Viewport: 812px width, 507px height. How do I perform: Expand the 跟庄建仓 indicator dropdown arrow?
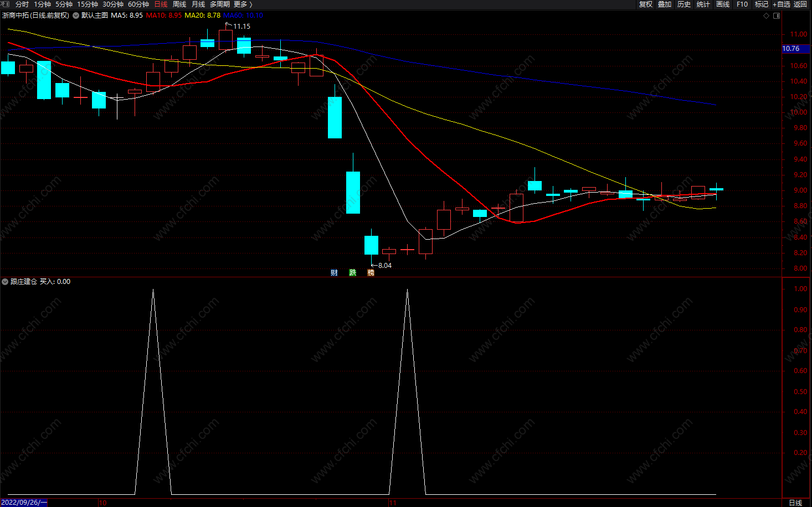click(5, 282)
